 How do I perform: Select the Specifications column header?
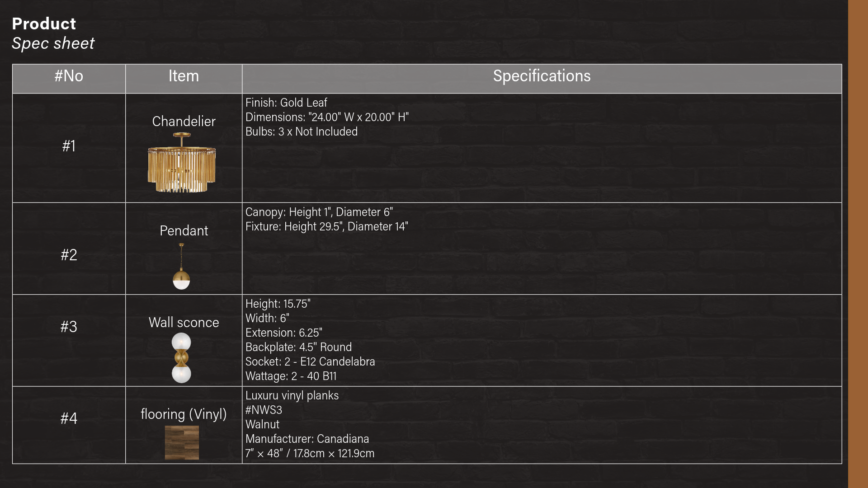pos(542,76)
